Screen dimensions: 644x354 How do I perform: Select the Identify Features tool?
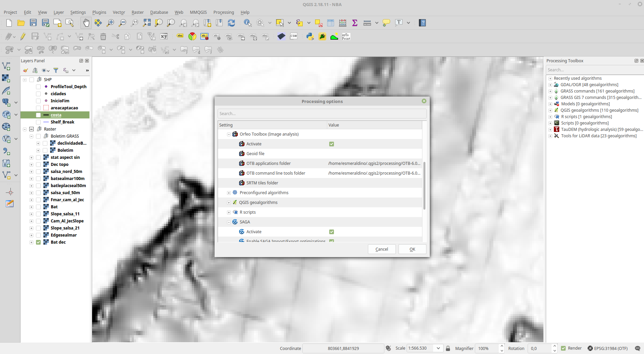click(248, 23)
